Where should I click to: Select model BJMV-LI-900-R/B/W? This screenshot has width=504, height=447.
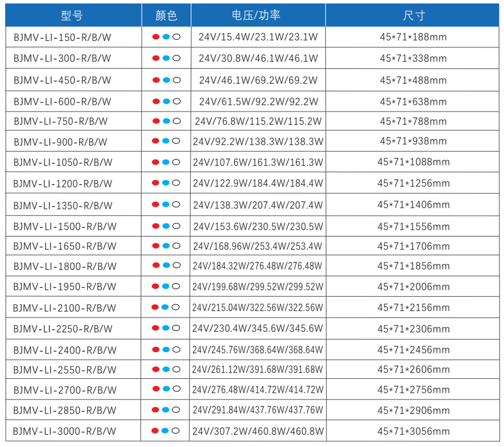click(x=61, y=142)
